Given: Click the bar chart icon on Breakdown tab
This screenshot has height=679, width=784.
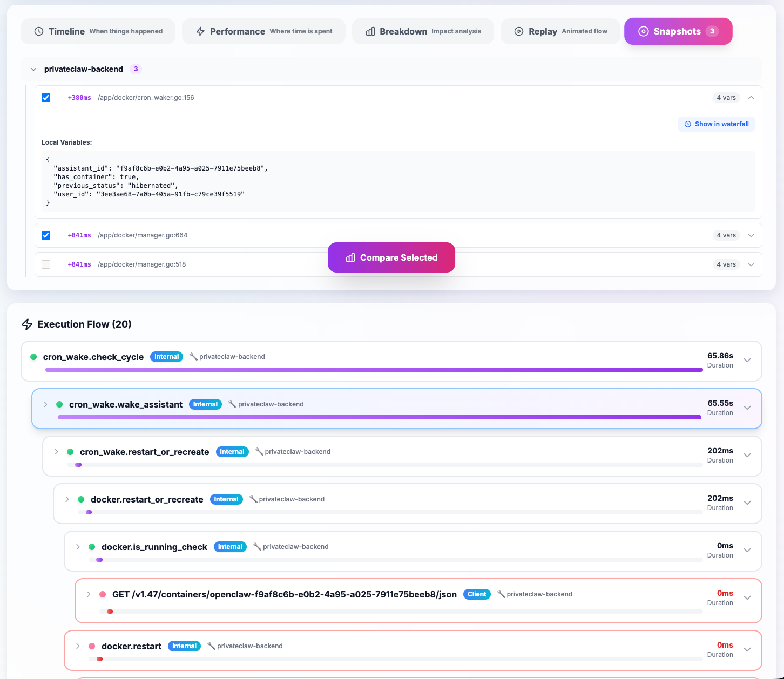Looking at the screenshot, I should 370,31.
